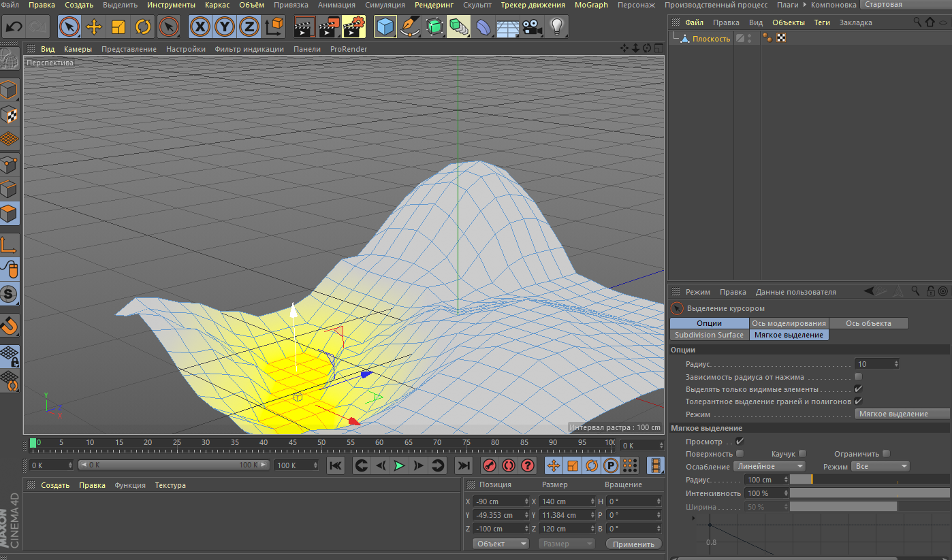Open the spline pen tool icon
Screen dimensions: 952x560
pos(410,27)
